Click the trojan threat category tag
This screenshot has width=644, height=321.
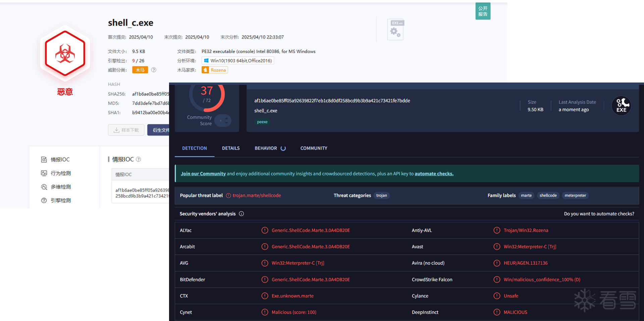[x=382, y=196]
